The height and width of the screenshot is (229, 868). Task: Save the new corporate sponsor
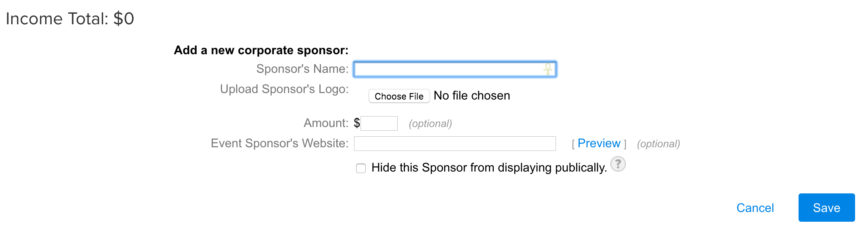point(826,208)
